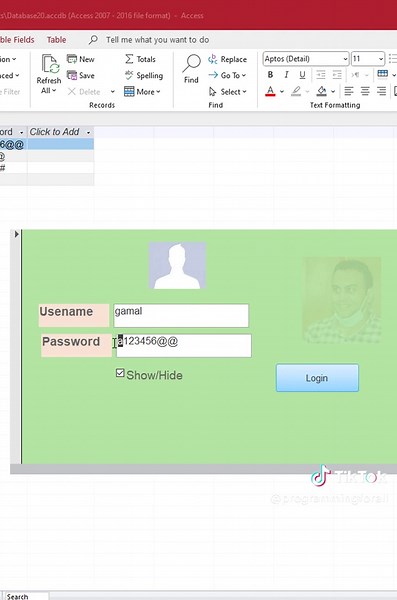This screenshot has width=397, height=600.
Task: Click the record selector arrow on form
Action: [x=16, y=234]
